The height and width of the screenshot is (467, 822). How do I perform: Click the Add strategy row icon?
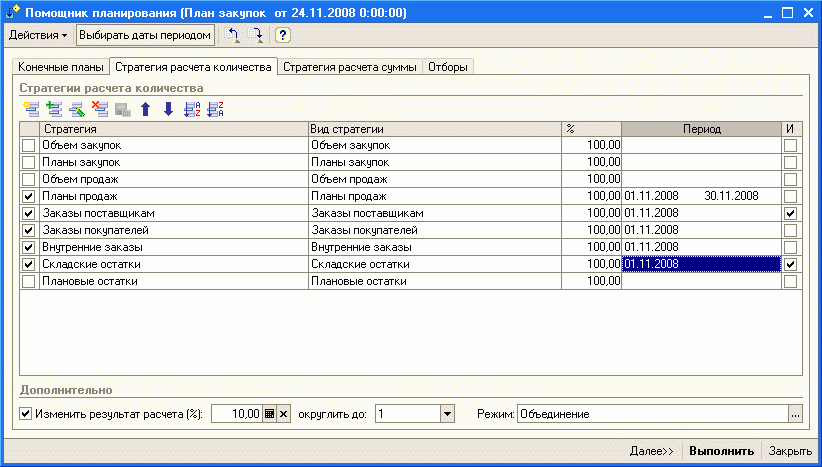31,109
